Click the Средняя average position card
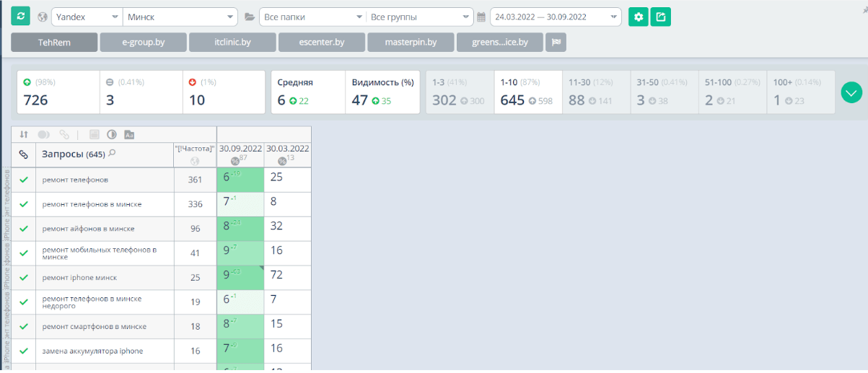868x373 pixels. pyautogui.click(x=308, y=92)
